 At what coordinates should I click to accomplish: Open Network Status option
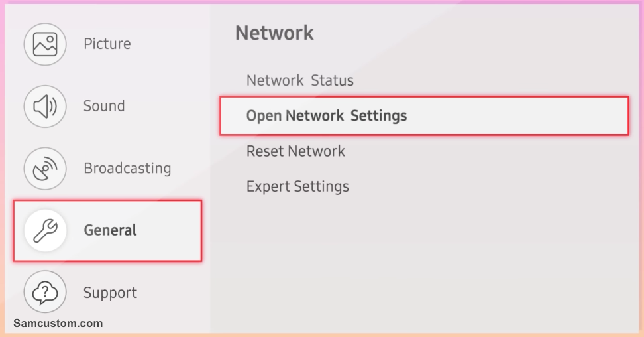300,80
